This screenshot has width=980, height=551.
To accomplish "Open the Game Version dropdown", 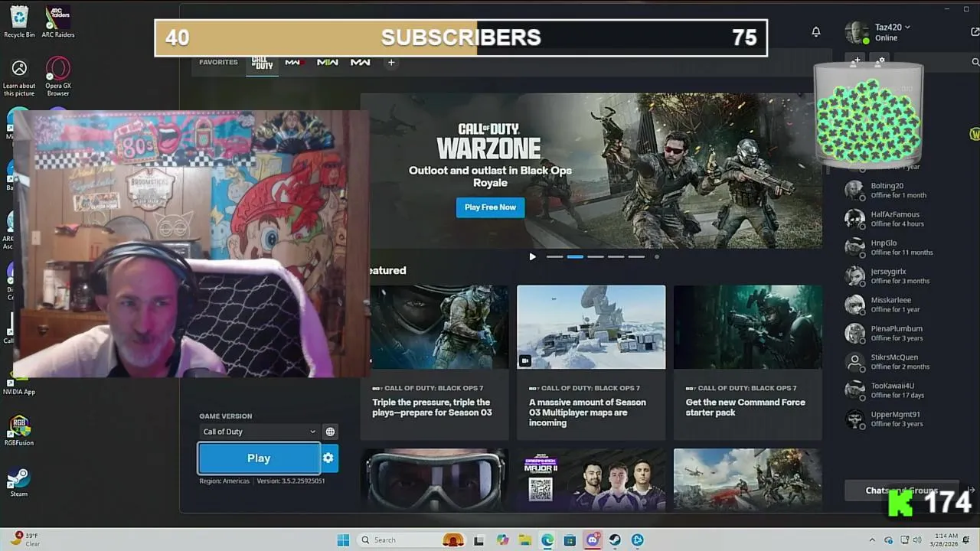I will tap(259, 432).
